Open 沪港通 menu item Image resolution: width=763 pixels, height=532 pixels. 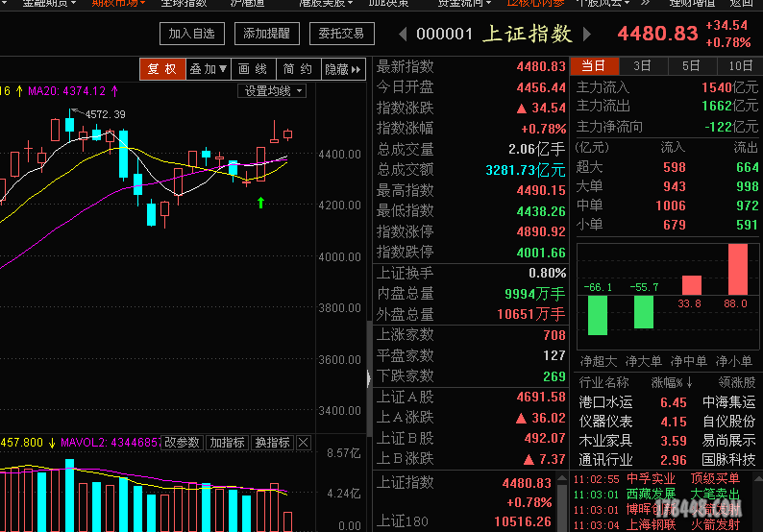(248, 4)
